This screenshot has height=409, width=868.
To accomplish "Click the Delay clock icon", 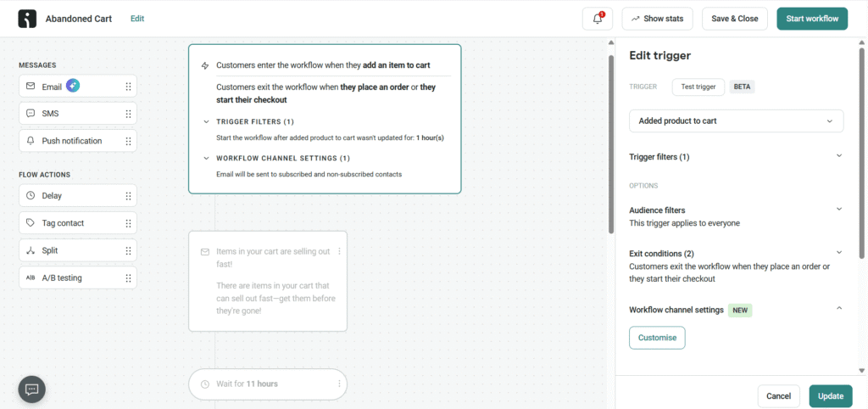I will tap(31, 196).
